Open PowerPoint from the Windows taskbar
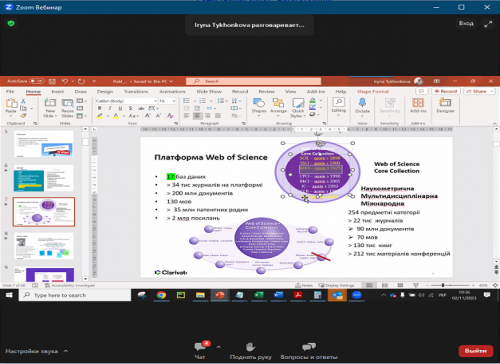Image resolution: width=500 pixels, height=364 pixels. 220,295
